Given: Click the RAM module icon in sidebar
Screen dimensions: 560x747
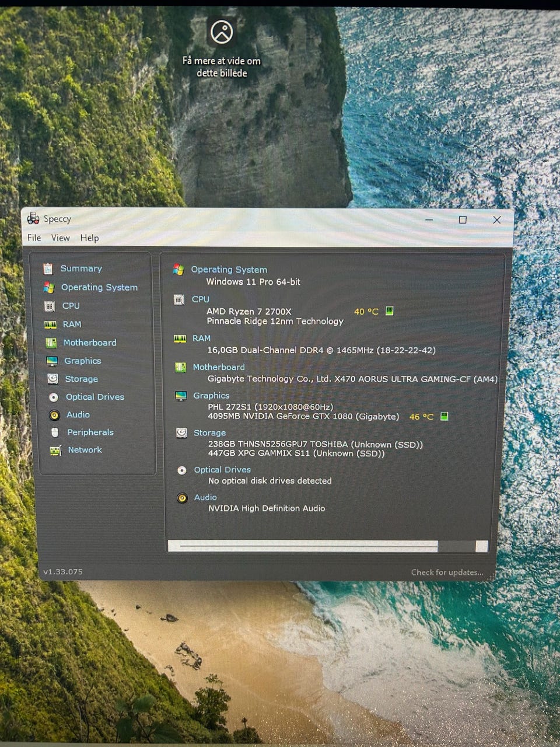Looking at the screenshot, I should (51, 324).
